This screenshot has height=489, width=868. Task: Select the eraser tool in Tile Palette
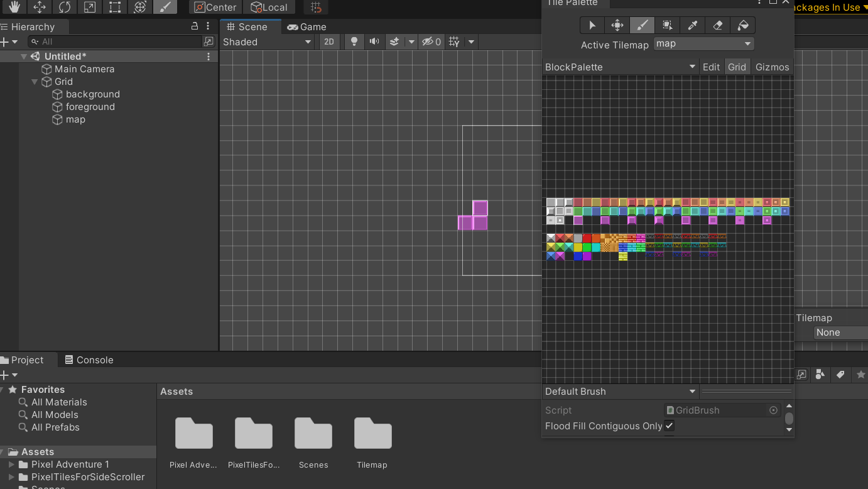[x=717, y=25]
